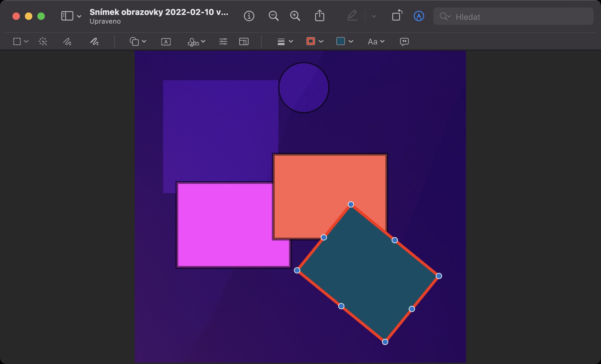Click the Inspector info icon
Screen dimensions: 601x364
249,16
